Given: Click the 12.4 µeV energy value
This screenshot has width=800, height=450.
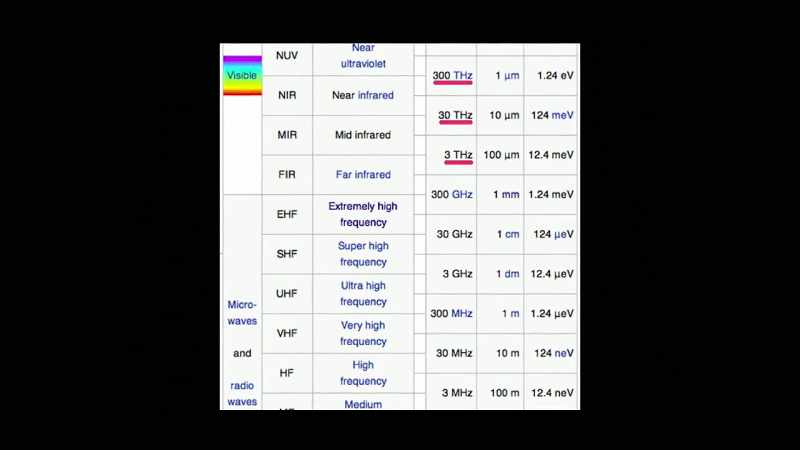Looking at the screenshot, I should coord(552,274).
